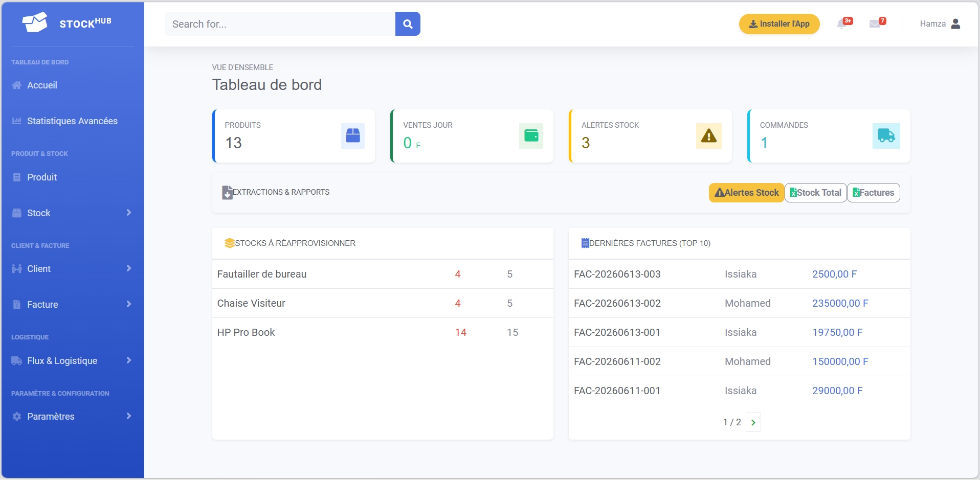Click the layers icon beside Stocks à réapprovisionner
The width and height of the screenshot is (980, 480).
(x=230, y=243)
